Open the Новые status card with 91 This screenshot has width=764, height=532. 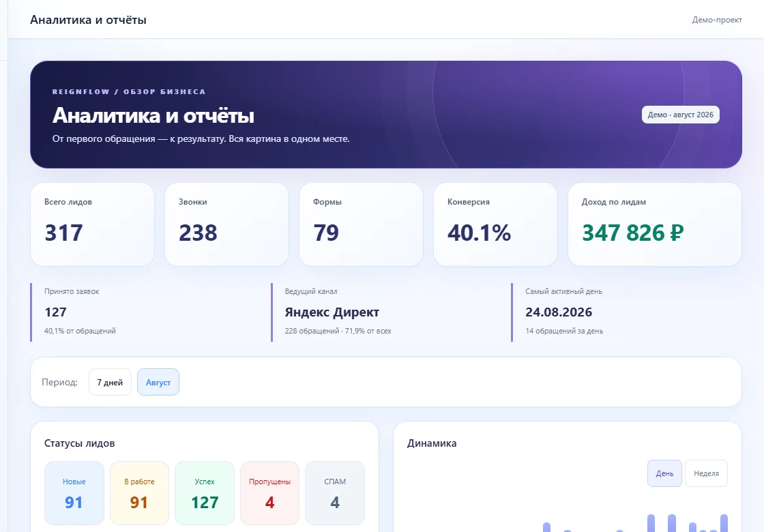pos(74,493)
